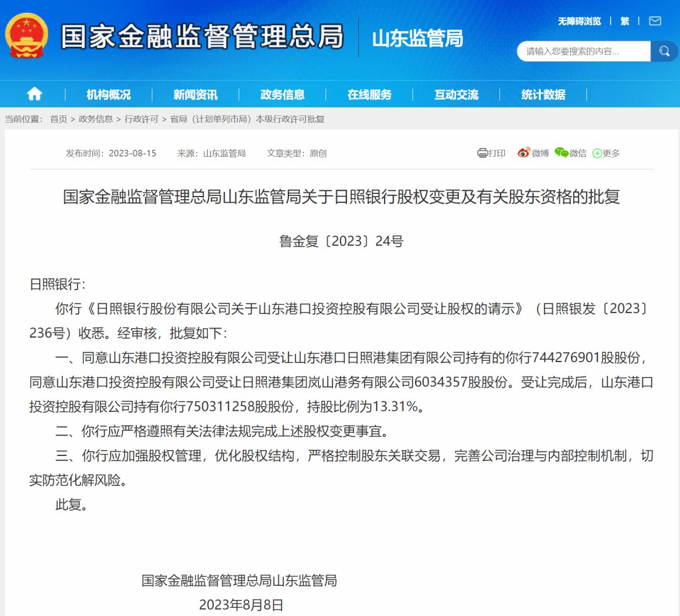This screenshot has width=680, height=616.
Task: Open the 在线服务 menu
Action: [370, 94]
